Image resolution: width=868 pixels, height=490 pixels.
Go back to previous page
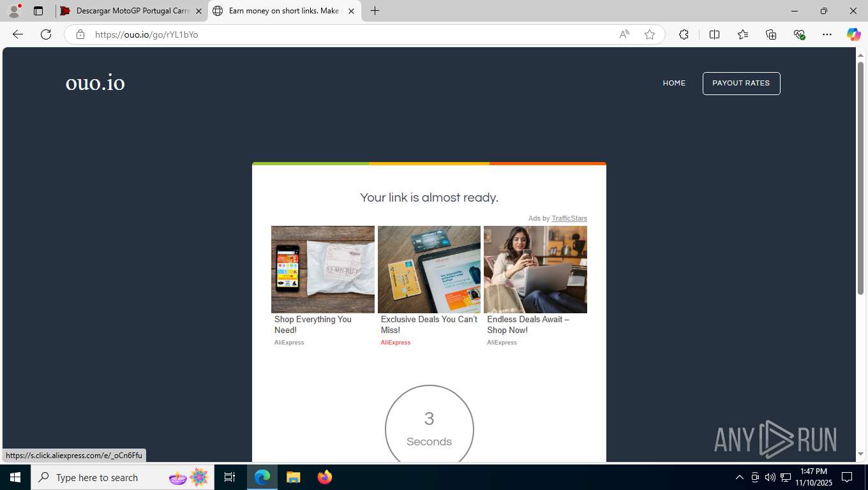pos(18,34)
